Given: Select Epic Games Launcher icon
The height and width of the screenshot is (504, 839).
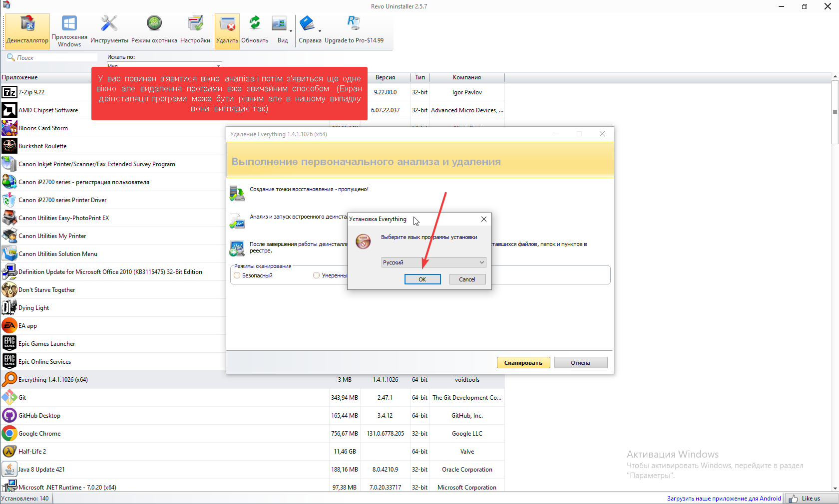Looking at the screenshot, I should (x=9, y=344).
